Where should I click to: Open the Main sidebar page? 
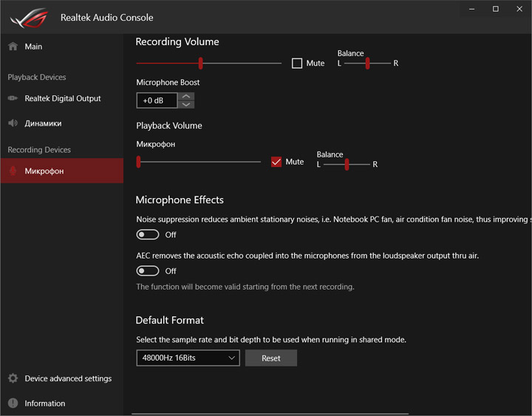click(x=33, y=47)
